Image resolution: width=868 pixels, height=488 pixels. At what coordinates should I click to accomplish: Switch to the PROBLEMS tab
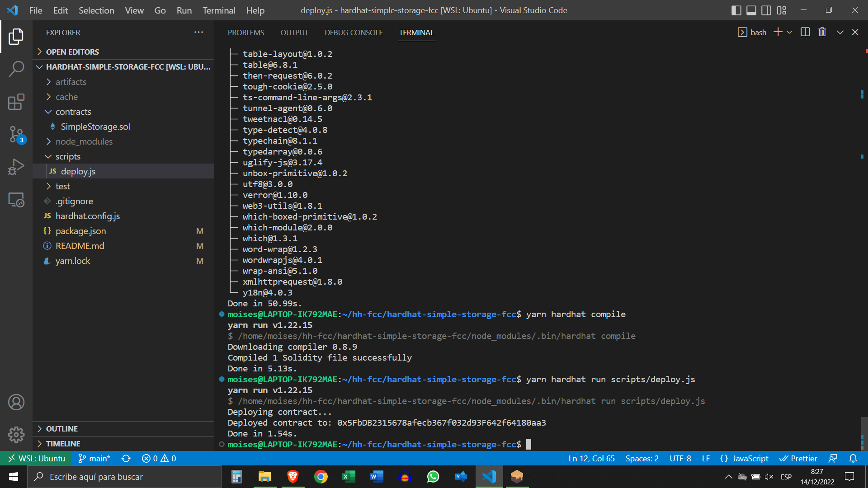pyautogui.click(x=246, y=32)
